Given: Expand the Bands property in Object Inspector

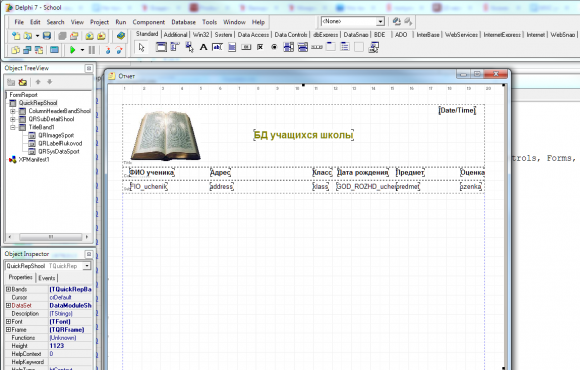Looking at the screenshot, I should 8,289.
